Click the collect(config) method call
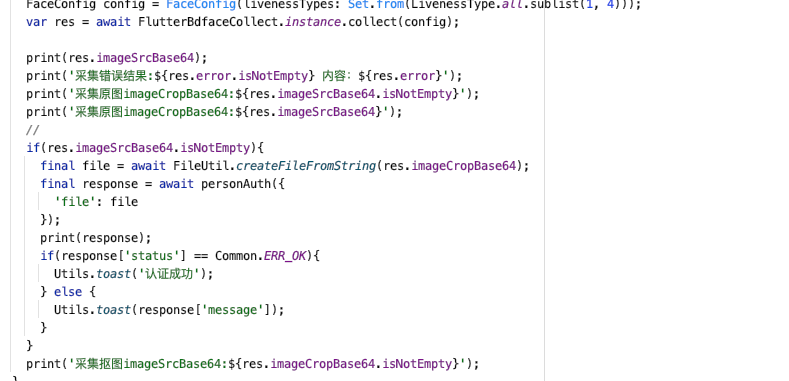This screenshot has height=381, width=789. point(400,22)
